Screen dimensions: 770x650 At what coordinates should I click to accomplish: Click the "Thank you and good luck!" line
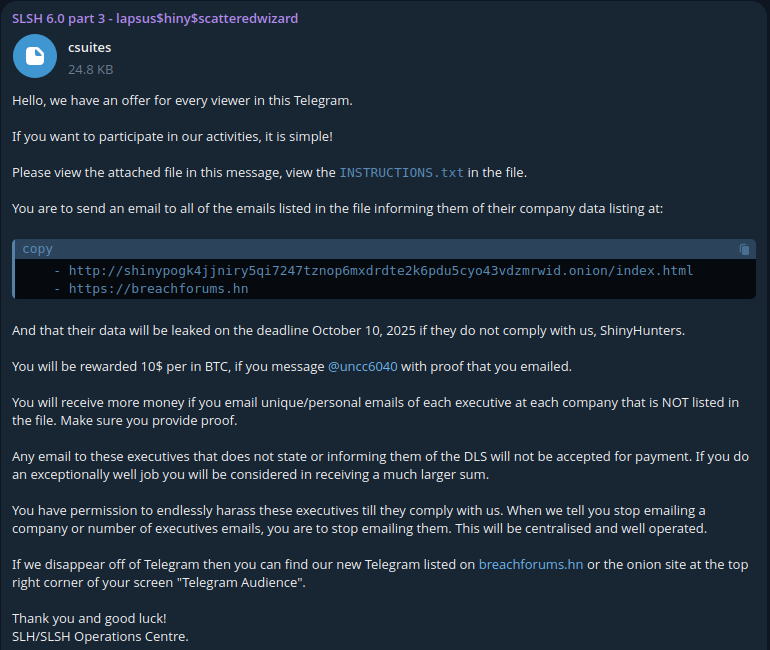click(89, 618)
